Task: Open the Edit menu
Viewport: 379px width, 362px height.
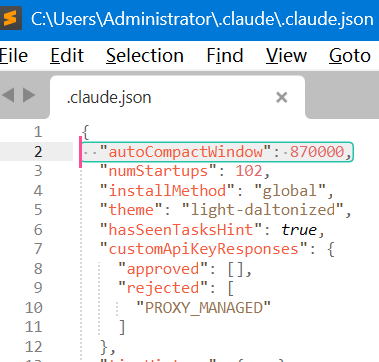Action: pyautogui.click(x=67, y=55)
